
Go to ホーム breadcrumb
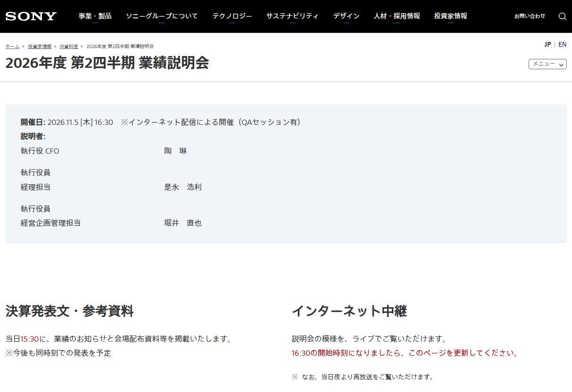pos(12,46)
